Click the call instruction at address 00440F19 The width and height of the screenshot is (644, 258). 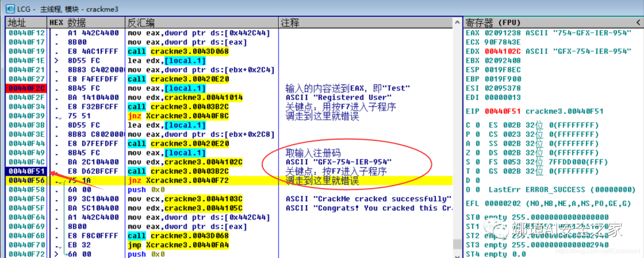click(x=178, y=51)
